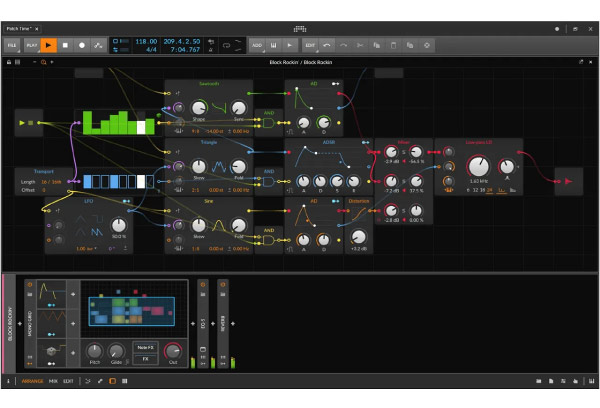
Task: Click the dashboard logo at top center
Action: click(x=300, y=29)
